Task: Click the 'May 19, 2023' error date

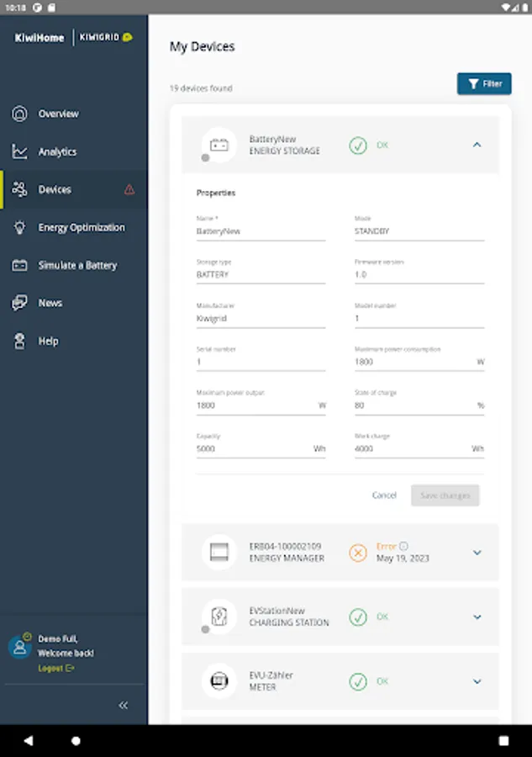Action: pyautogui.click(x=403, y=558)
